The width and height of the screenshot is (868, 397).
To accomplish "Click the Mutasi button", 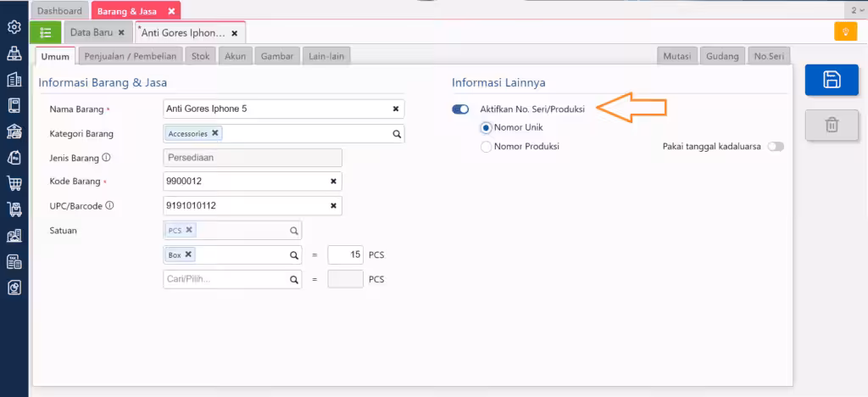I will (677, 56).
